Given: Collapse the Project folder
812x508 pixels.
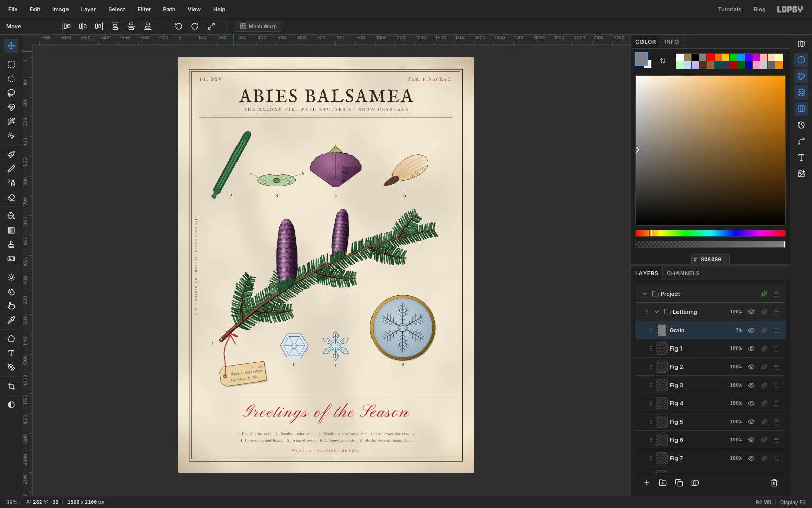Looking at the screenshot, I should pos(645,294).
